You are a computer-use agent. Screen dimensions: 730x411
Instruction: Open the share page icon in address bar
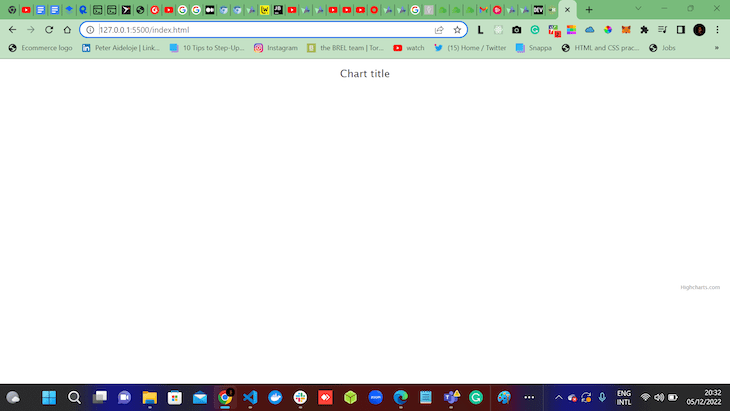[439, 30]
